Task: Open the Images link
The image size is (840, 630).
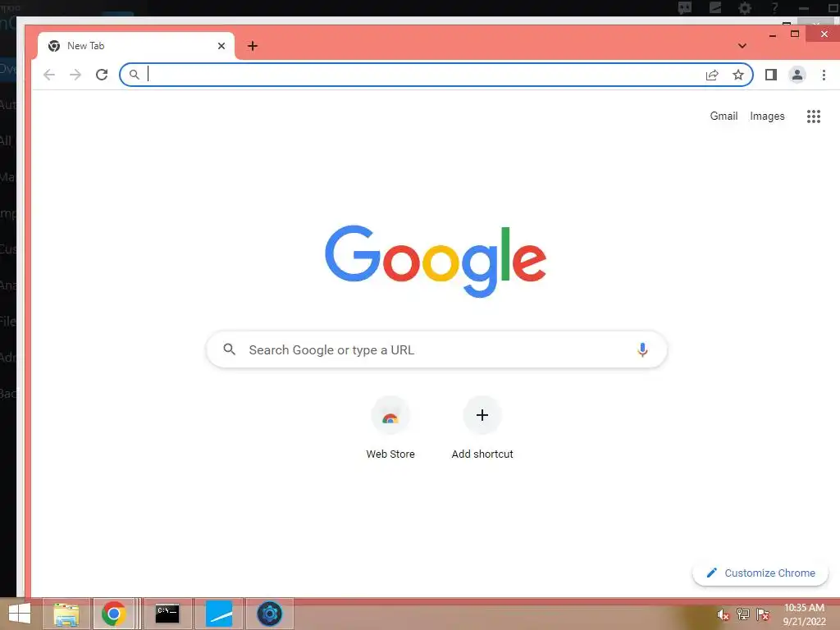Action: click(767, 116)
